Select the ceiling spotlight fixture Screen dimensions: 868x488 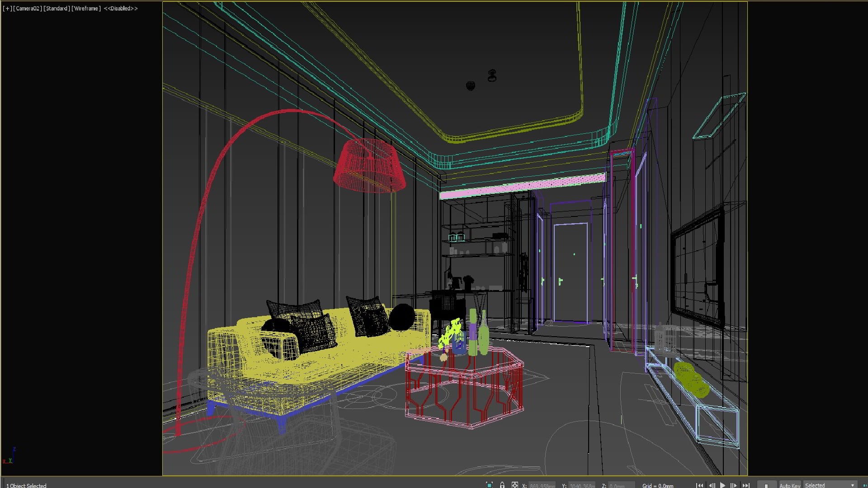tap(492, 76)
